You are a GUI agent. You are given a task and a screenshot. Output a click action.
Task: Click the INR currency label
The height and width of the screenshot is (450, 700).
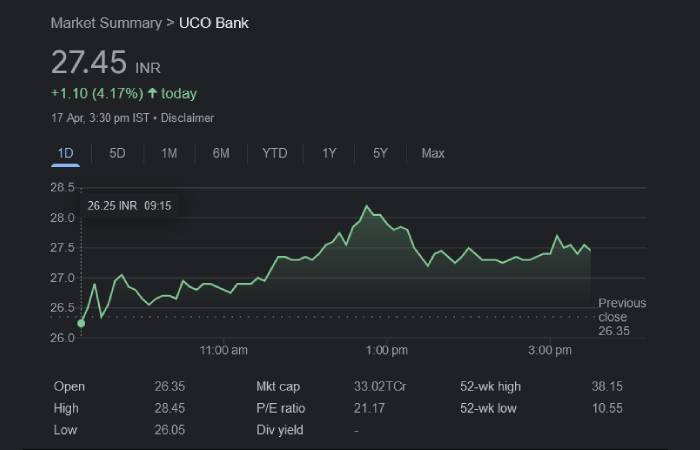[x=148, y=68]
